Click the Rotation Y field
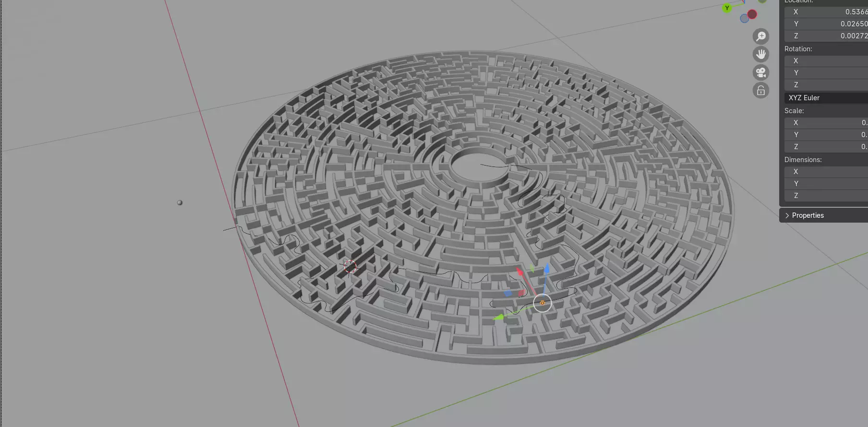This screenshot has height=427, width=868. coord(826,73)
